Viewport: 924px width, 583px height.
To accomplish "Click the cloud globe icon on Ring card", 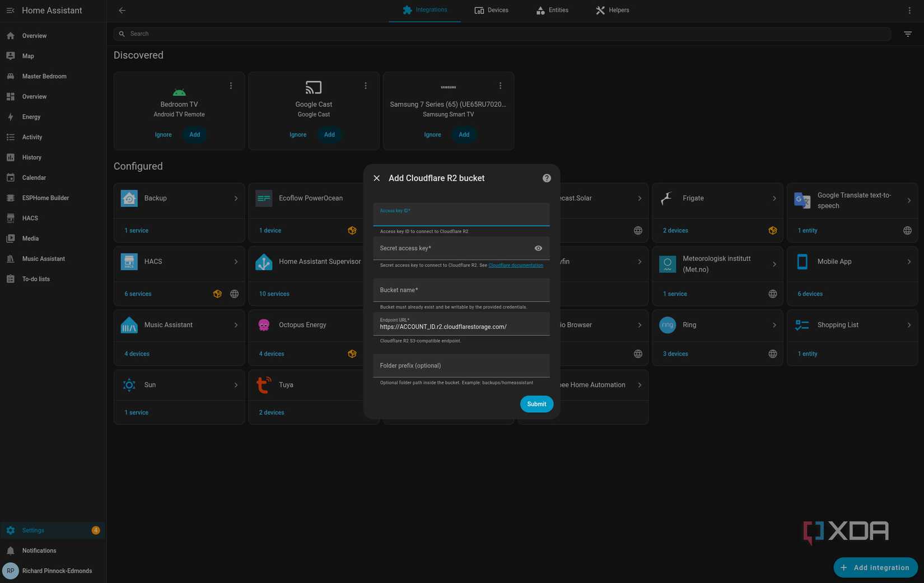I will point(773,354).
